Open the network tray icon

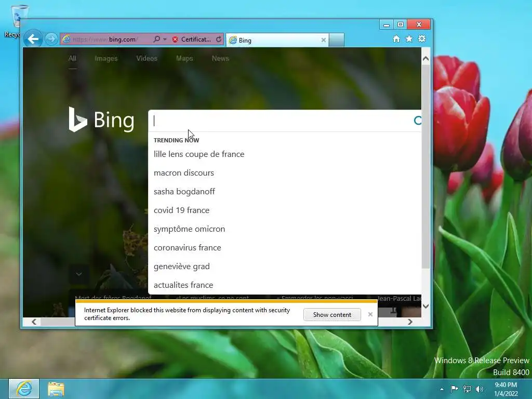click(467, 389)
